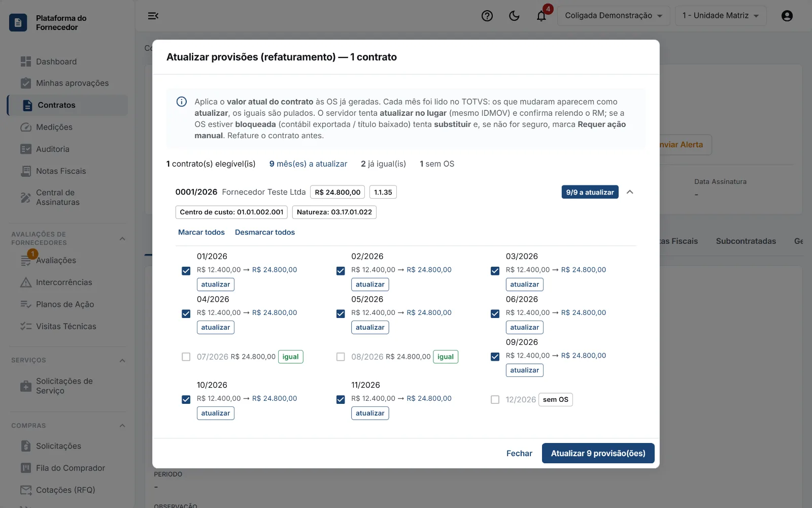Open Notas Fiscais receipt icon
Viewport: 812px width, 508px height.
pyautogui.click(x=25, y=171)
